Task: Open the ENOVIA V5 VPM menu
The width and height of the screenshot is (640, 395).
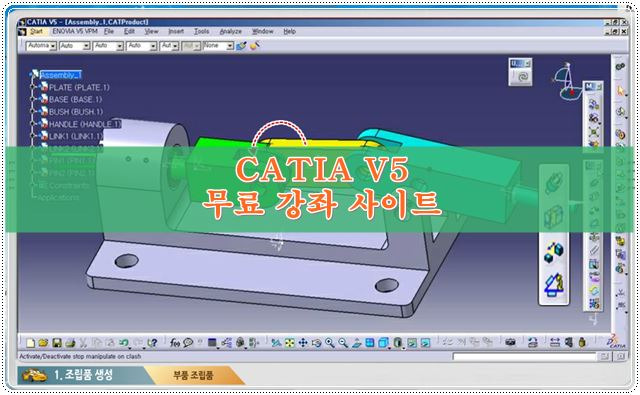Action: [75, 31]
